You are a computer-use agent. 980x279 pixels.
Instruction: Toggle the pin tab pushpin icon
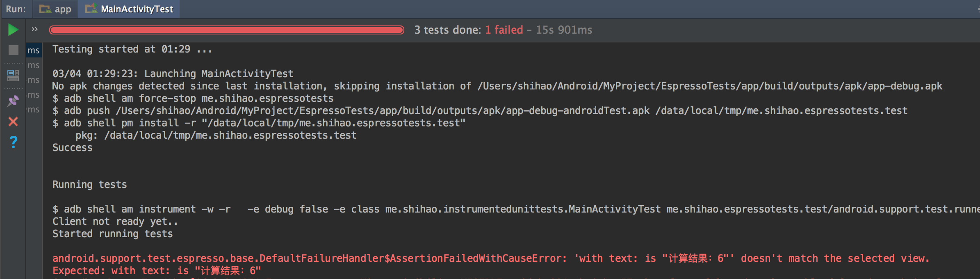pyautogui.click(x=13, y=101)
